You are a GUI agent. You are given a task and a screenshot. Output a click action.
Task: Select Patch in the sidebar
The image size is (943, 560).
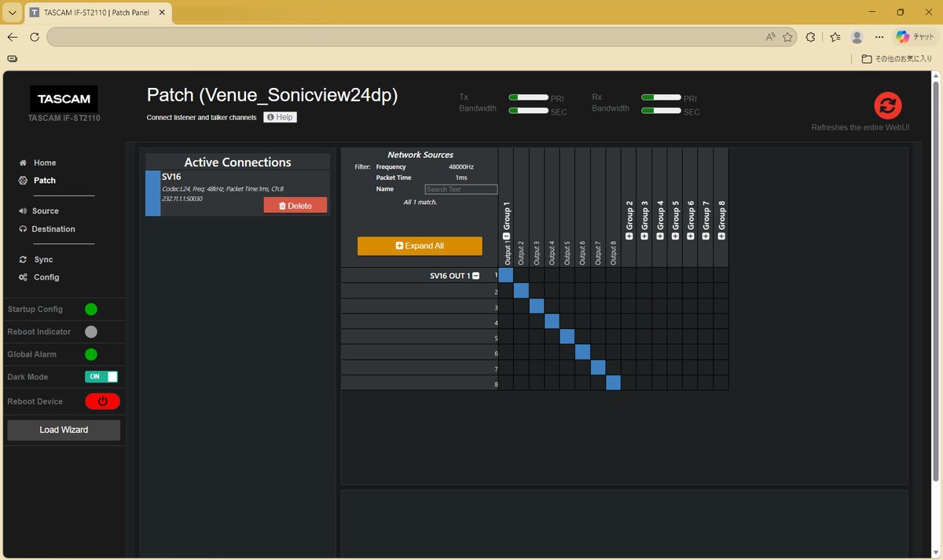click(x=38, y=181)
